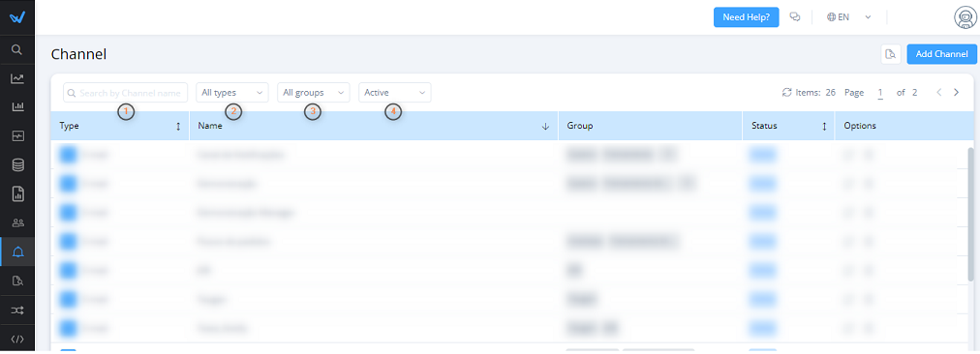The width and height of the screenshot is (980, 354).
Task: Open the users icon in sidebar
Action: pos(17,222)
